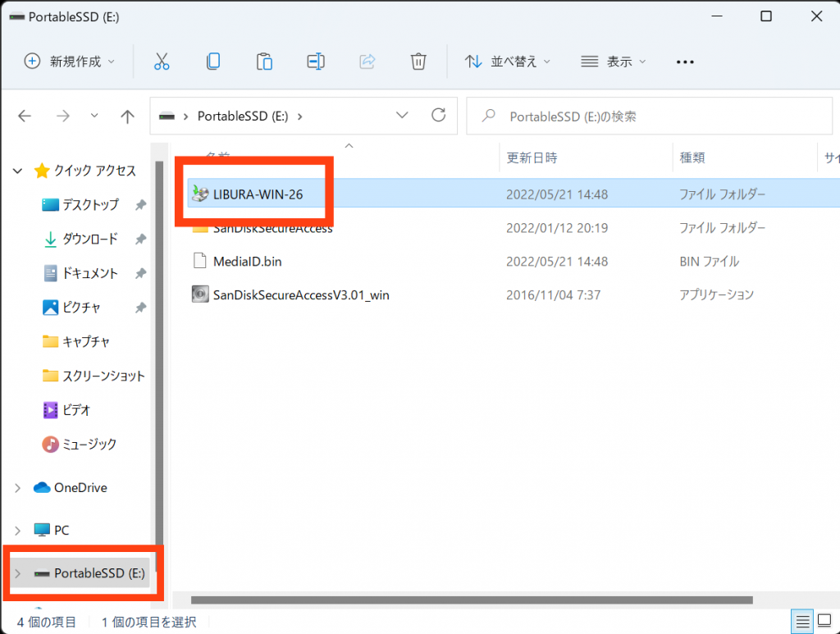This screenshot has height=634, width=840.
Task: Expand the OneDrive tree node
Action: tap(17, 488)
